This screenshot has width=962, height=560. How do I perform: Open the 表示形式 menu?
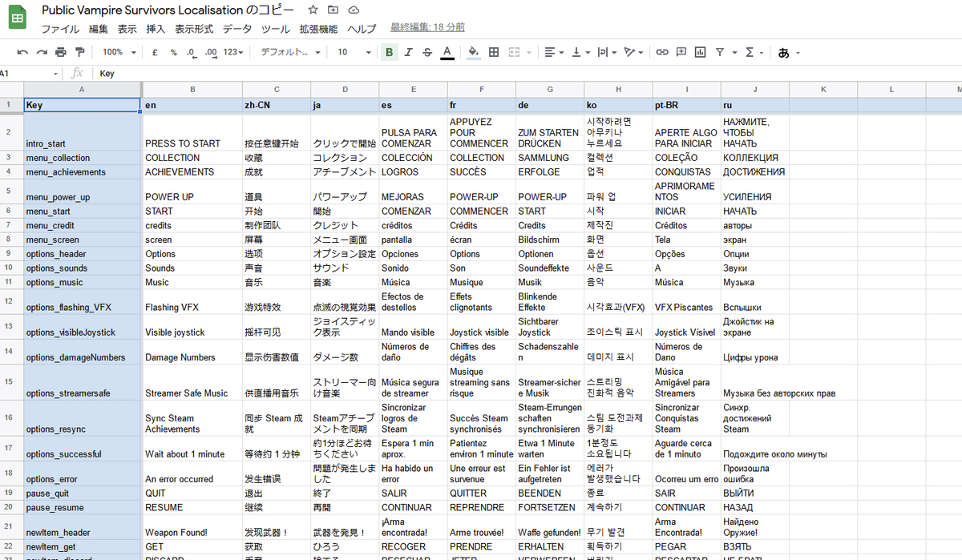(x=194, y=29)
